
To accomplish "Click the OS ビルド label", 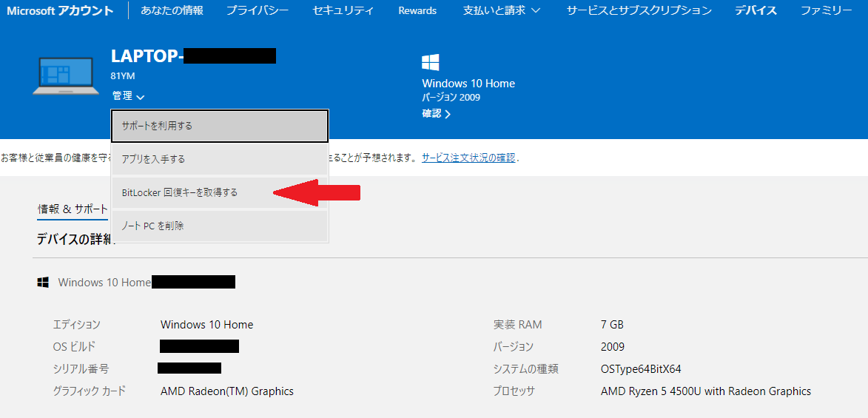I will point(74,347).
